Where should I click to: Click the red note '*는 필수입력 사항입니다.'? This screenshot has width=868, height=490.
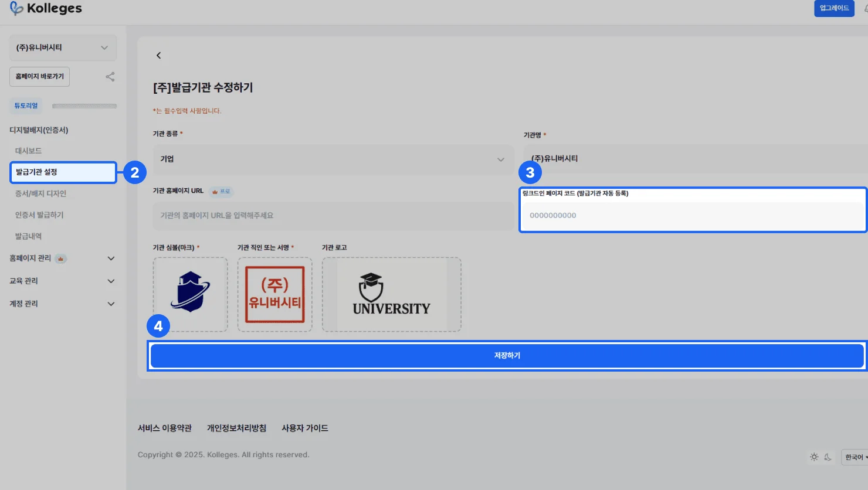coord(187,111)
